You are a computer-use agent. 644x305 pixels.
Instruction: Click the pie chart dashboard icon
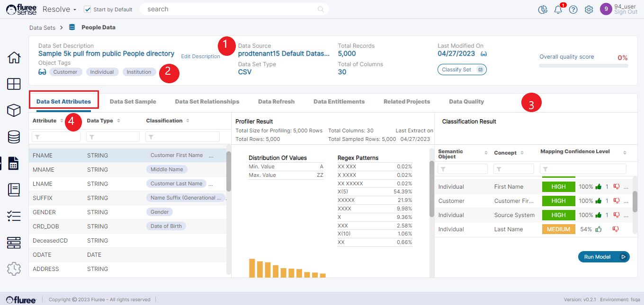(x=543, y=10)
